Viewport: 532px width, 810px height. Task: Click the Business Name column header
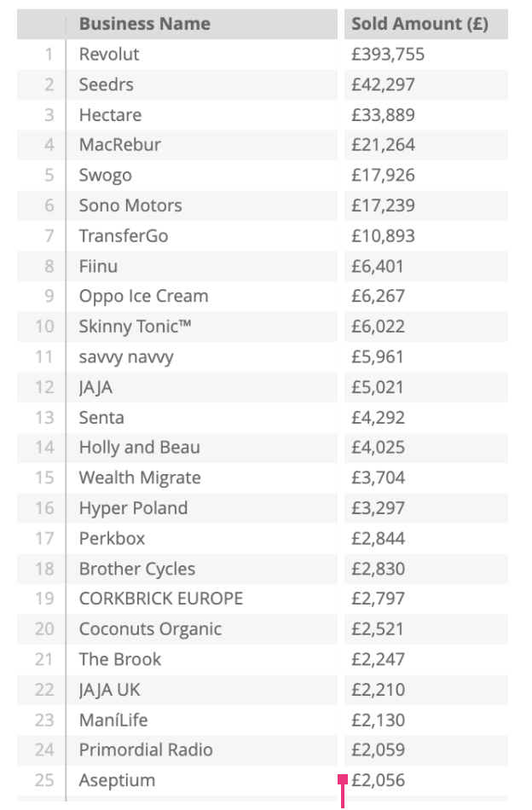[x=145, y=24]
